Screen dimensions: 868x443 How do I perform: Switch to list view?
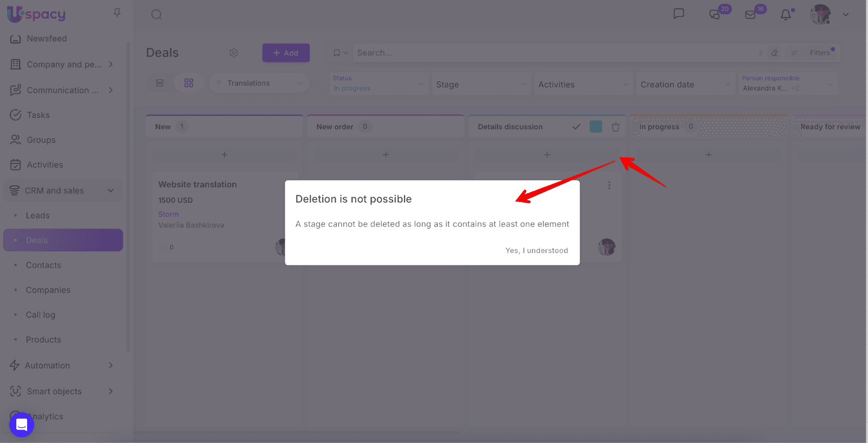coord(159,83)
